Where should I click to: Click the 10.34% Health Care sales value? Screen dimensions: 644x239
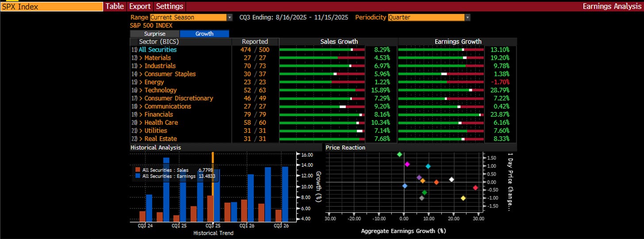pos(381,123)
